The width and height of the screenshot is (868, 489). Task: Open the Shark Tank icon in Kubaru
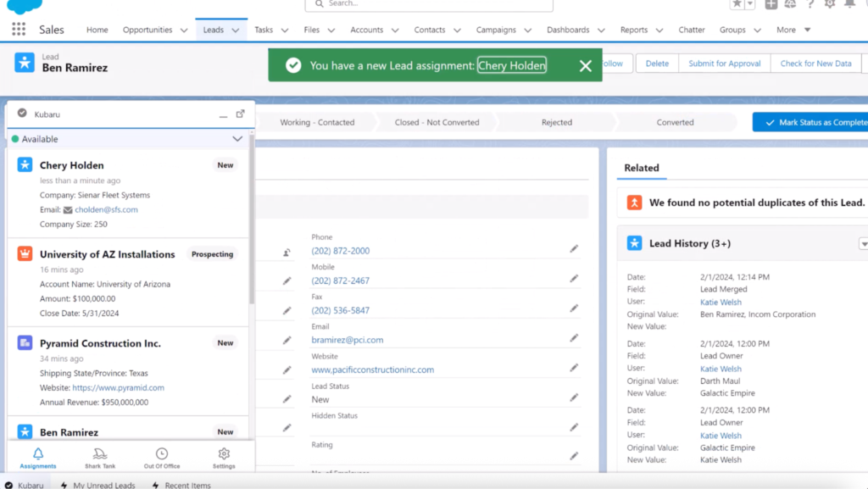tap(100, 458)
